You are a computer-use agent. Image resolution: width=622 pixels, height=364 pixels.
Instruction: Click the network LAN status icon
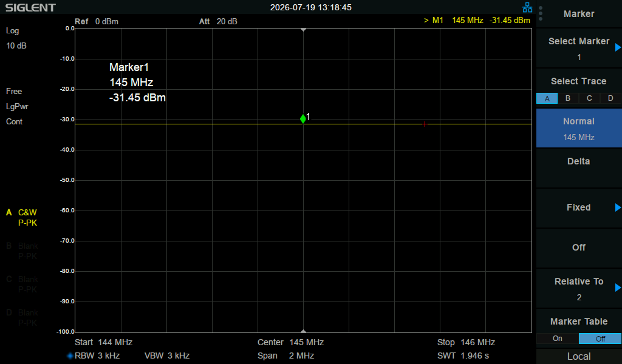tap(527, 7)
